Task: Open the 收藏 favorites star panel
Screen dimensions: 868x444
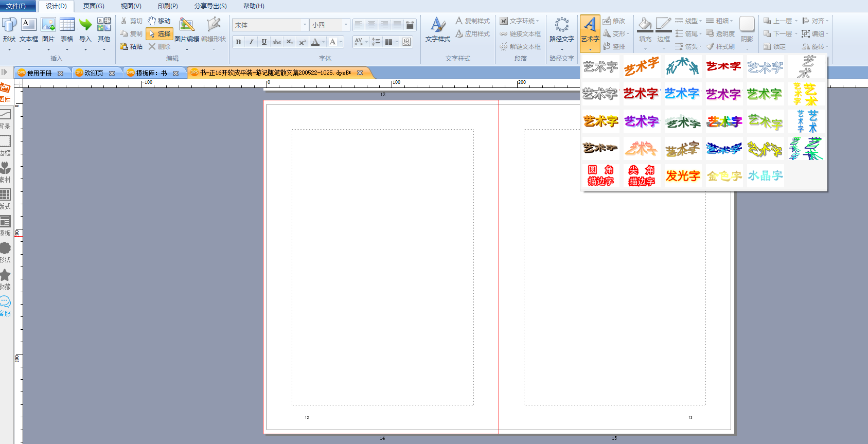Action: pos(5,278)
